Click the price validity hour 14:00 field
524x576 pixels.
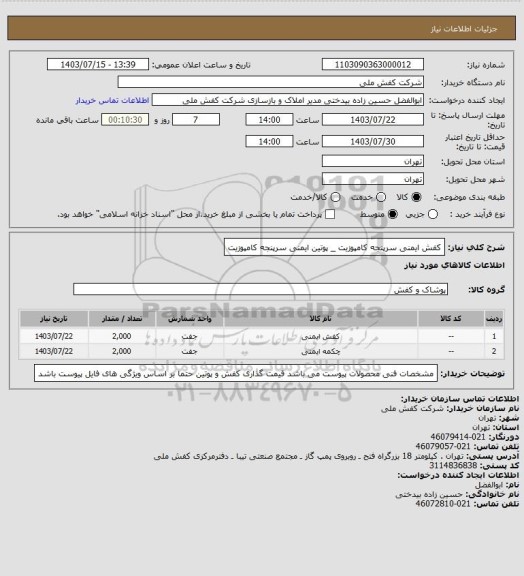point(269,141)
